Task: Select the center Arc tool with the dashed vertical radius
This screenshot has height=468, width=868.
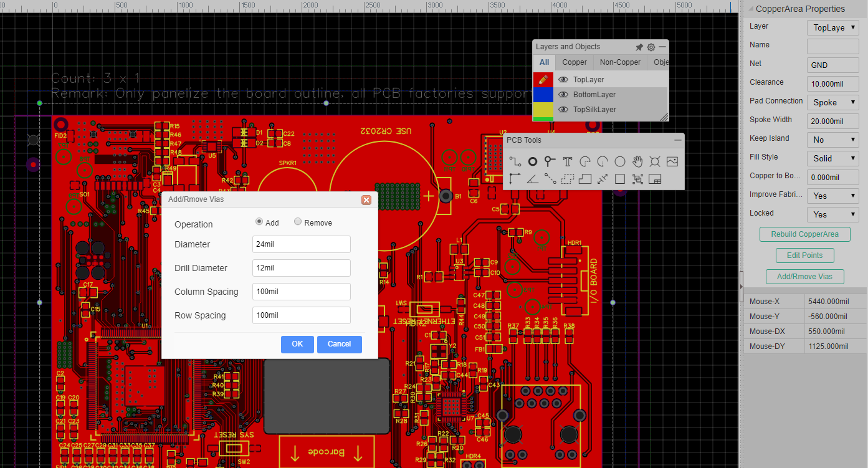Action: (x=603, y=161)
